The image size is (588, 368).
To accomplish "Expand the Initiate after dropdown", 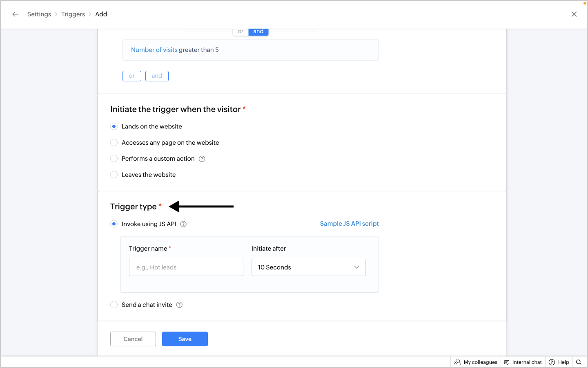I will tap(308, 267).
